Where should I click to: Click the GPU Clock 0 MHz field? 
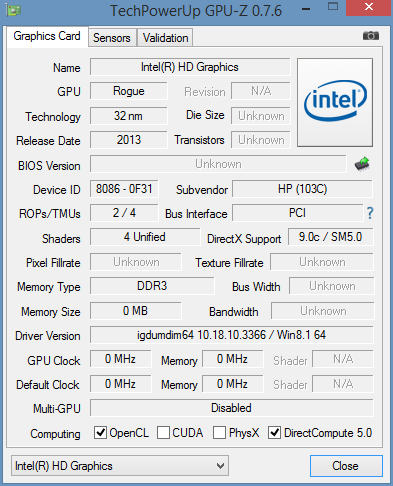pos(120,359)
